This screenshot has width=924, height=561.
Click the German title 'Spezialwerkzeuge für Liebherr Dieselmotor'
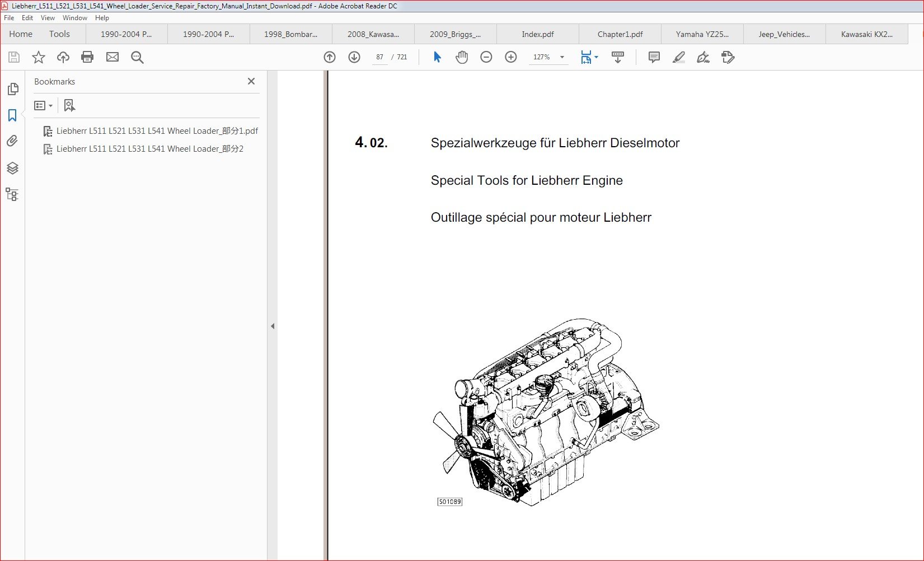click(555, 143)
